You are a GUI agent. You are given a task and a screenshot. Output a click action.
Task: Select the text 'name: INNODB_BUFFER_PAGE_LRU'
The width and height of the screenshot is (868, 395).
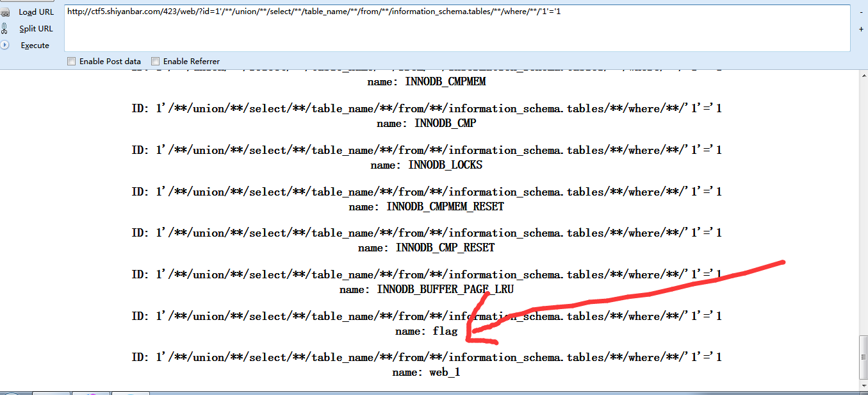click(427, 289)
